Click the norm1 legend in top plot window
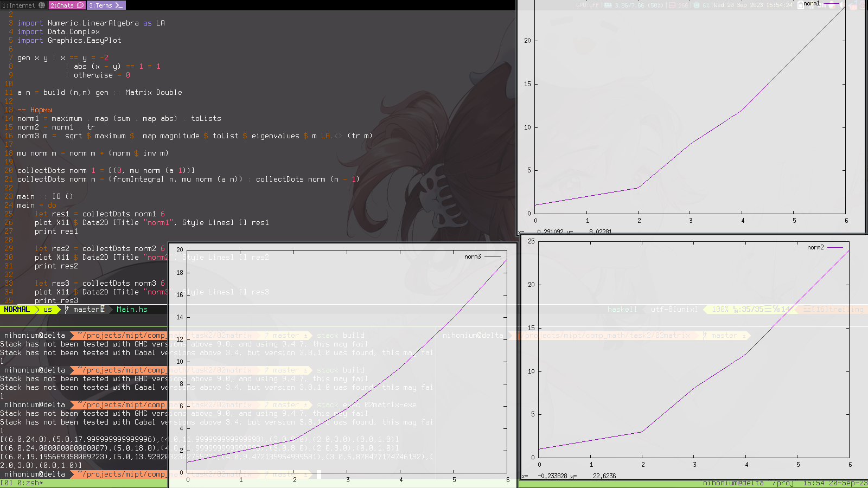This screenshot has height=488, width=868. (820, 4)
